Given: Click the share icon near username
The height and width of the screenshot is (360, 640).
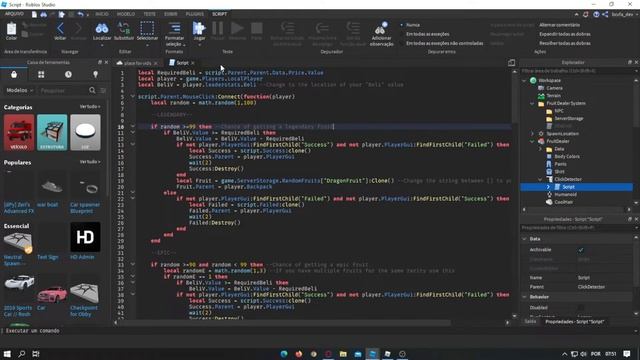Looking at the screenshot, I should [x=605, y=14].
